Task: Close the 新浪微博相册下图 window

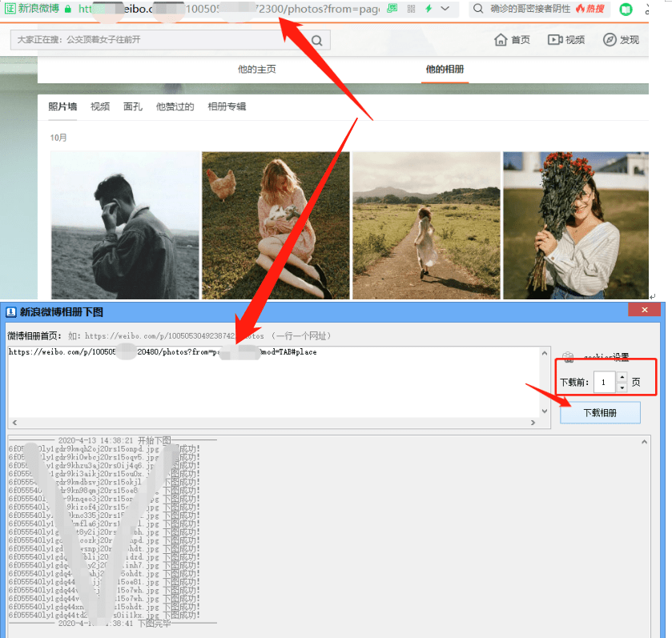Action: click(644, 310)
